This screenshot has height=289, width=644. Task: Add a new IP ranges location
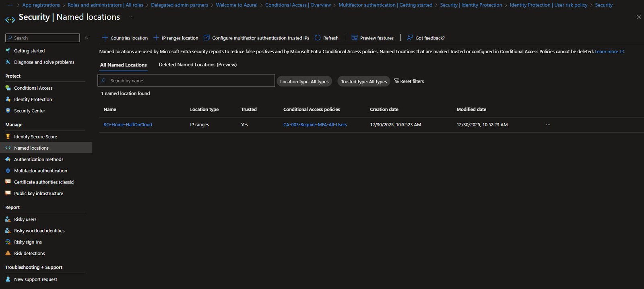[176, 38]
